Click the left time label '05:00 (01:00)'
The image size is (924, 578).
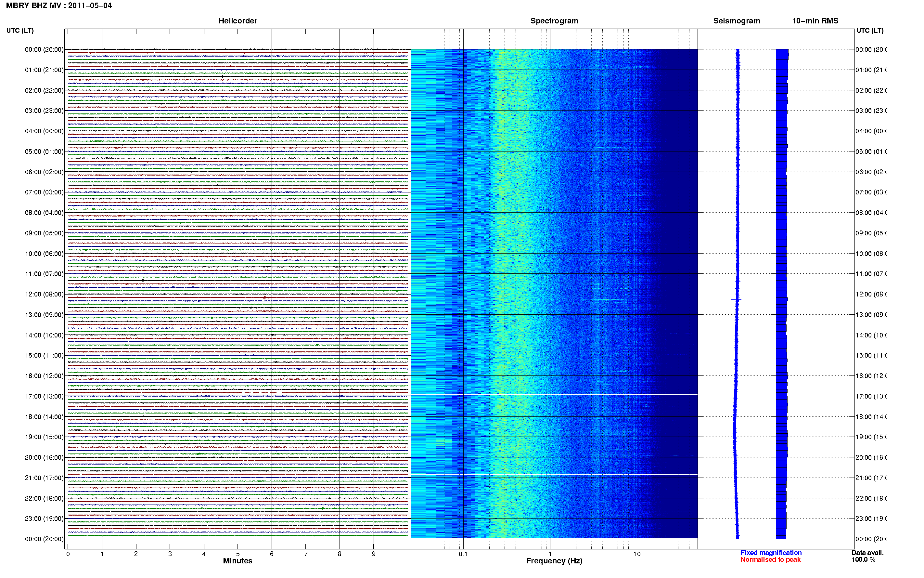[44, 152]
